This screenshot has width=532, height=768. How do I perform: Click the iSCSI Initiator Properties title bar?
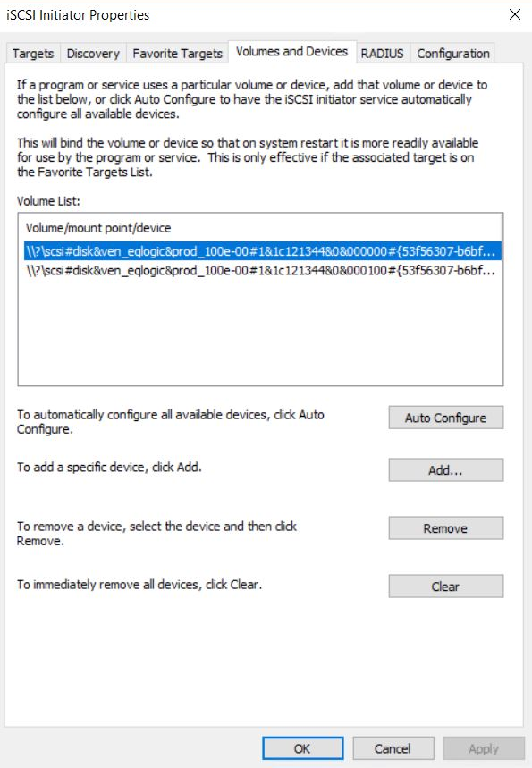point(224,14)
